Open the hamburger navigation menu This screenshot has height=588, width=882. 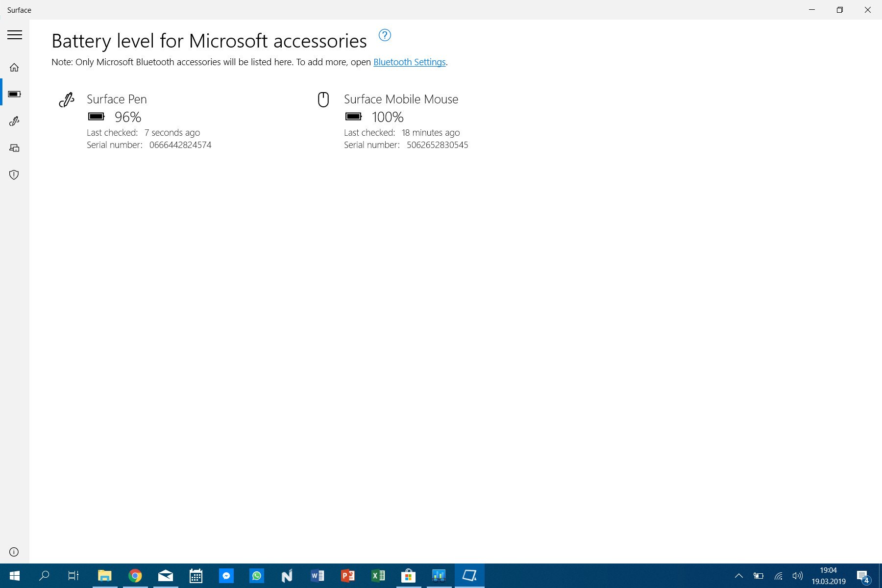[15, 35]
